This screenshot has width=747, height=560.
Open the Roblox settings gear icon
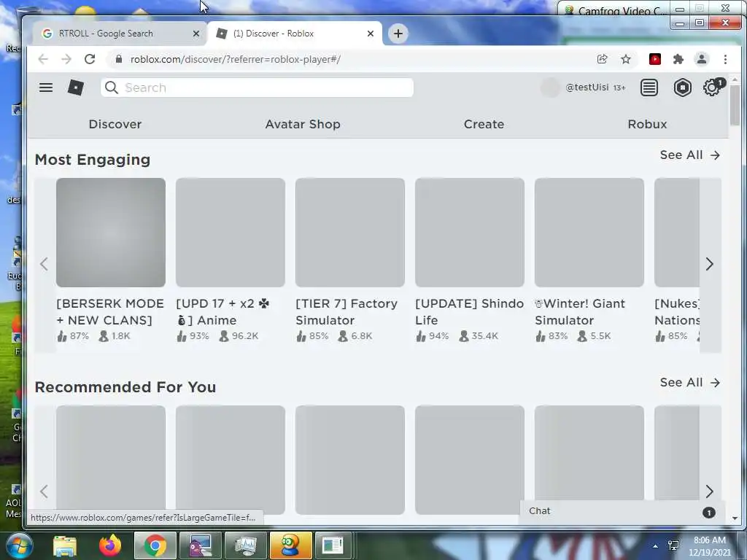coord(712,87)
